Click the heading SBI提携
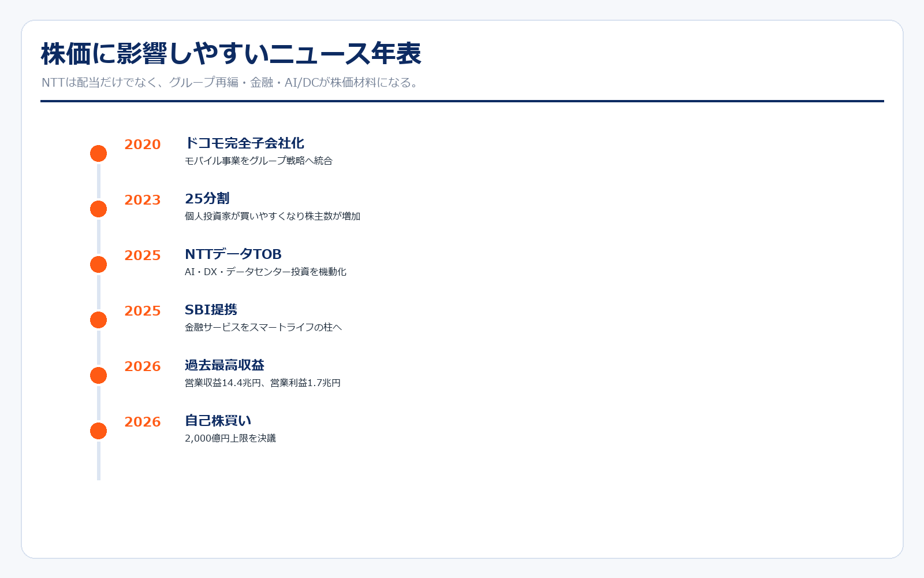Viewport: 924px width, 578px height. (x=211, y=310)
